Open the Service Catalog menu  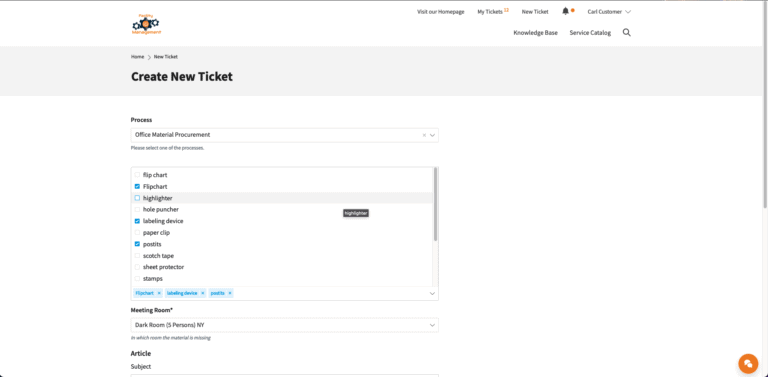[590, 33]
